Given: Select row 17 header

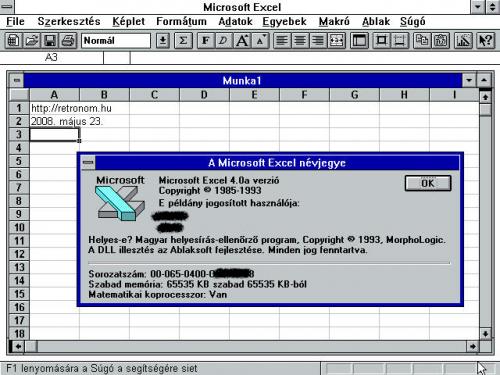Looking at the screenshot, I should pyautogui.click(x=19, y=320).
